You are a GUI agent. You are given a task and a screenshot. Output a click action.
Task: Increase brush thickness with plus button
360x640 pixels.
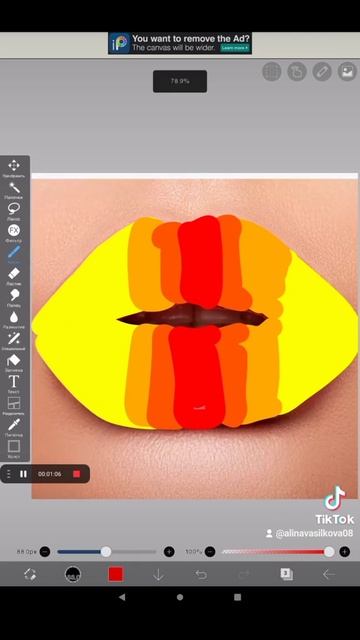169,552
